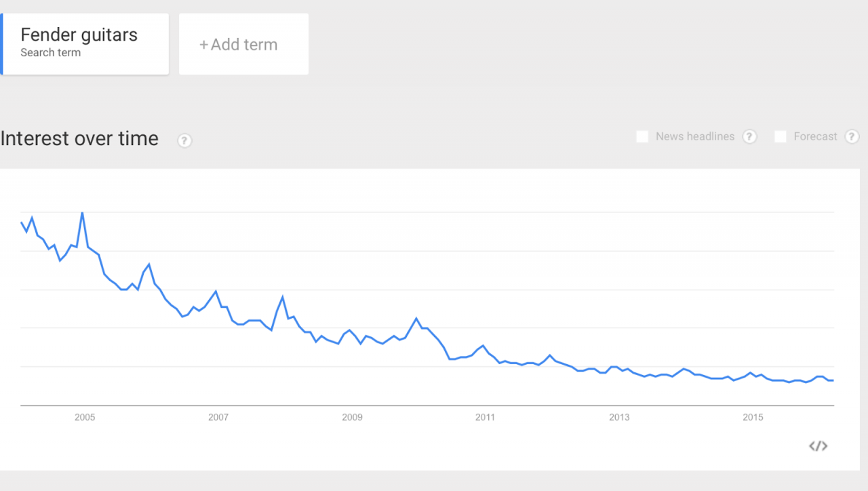Click the 2007 label on time axis
The height and width of the screenshot is (491, 868).
coord(218,417)
